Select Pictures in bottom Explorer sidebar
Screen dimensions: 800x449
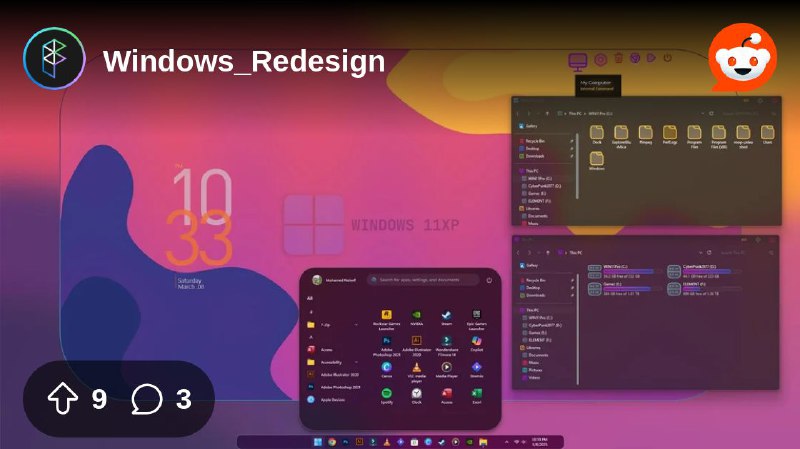click(x=531, y=370)
